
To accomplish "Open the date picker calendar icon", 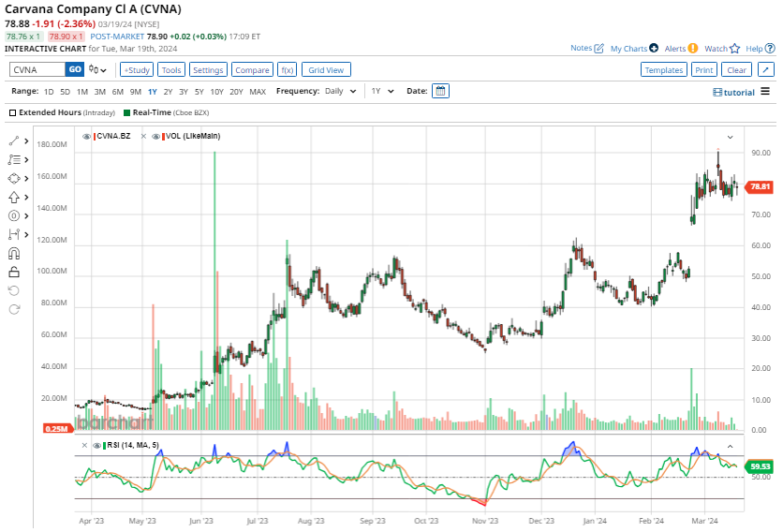I will click(x=441, y=91).
